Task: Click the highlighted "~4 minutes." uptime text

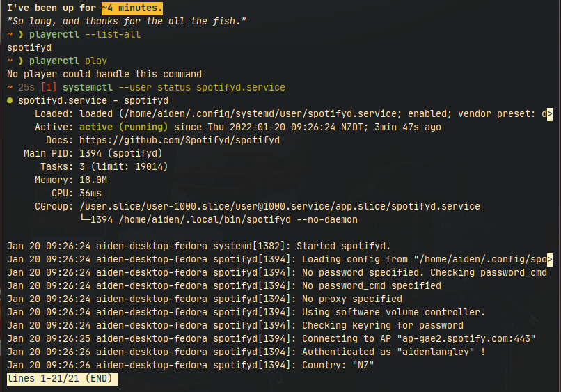Action: [x=132, y=8]
